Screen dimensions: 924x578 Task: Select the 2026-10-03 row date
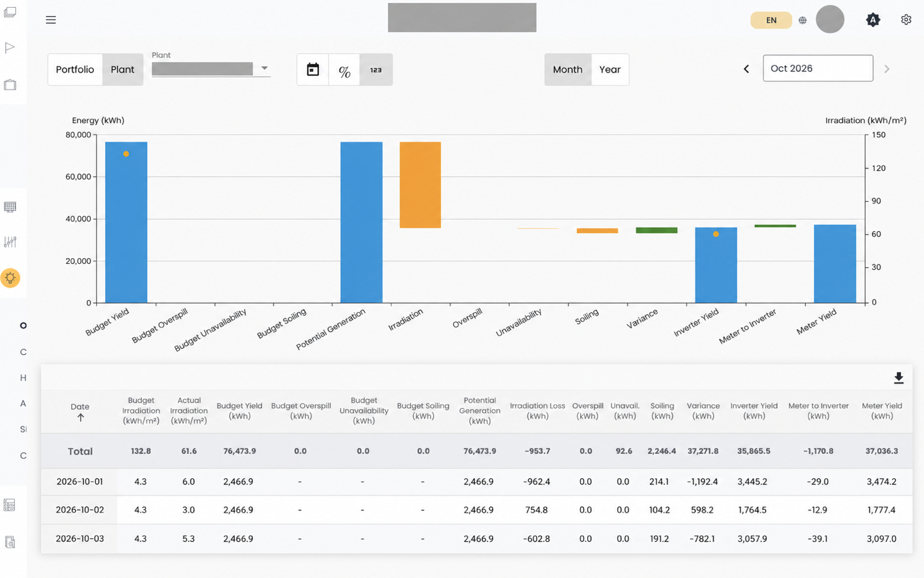(x=80, y=539)
